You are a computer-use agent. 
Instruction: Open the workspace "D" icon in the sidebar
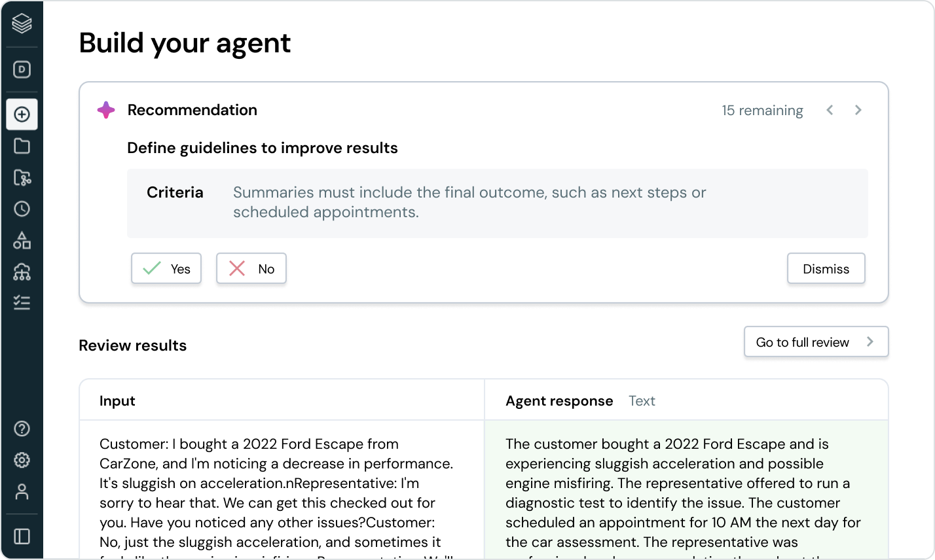tap(22, 70)
